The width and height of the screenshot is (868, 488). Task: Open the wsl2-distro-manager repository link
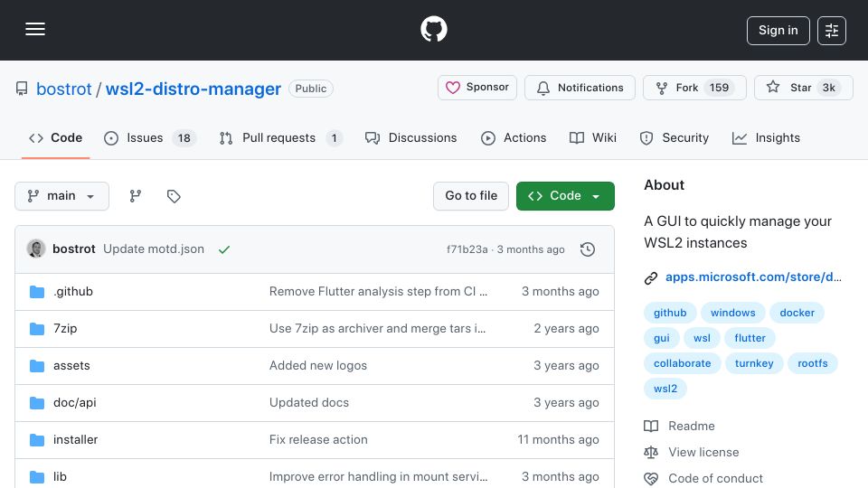[x=193, y=89]
